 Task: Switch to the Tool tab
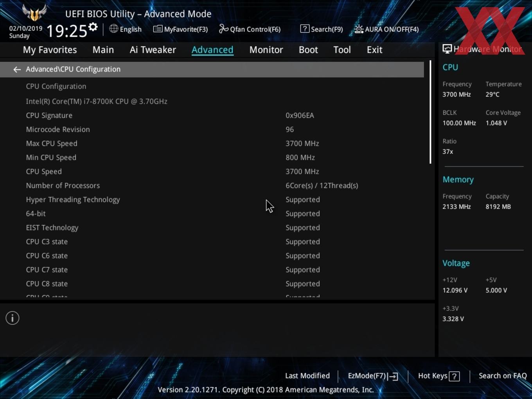(x=342, y=50)
